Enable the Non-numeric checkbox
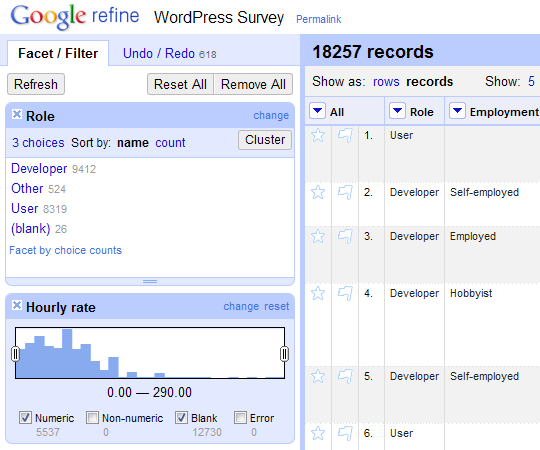The width and height of the screenshot is (540, 450). [x=92, y=418]
